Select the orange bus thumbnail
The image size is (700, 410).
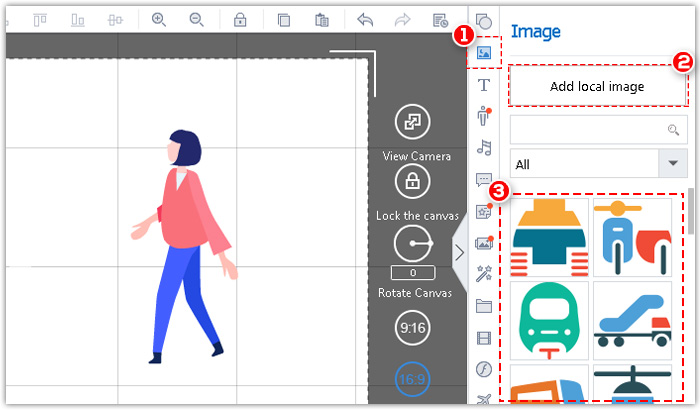click(x=550, y=383)
